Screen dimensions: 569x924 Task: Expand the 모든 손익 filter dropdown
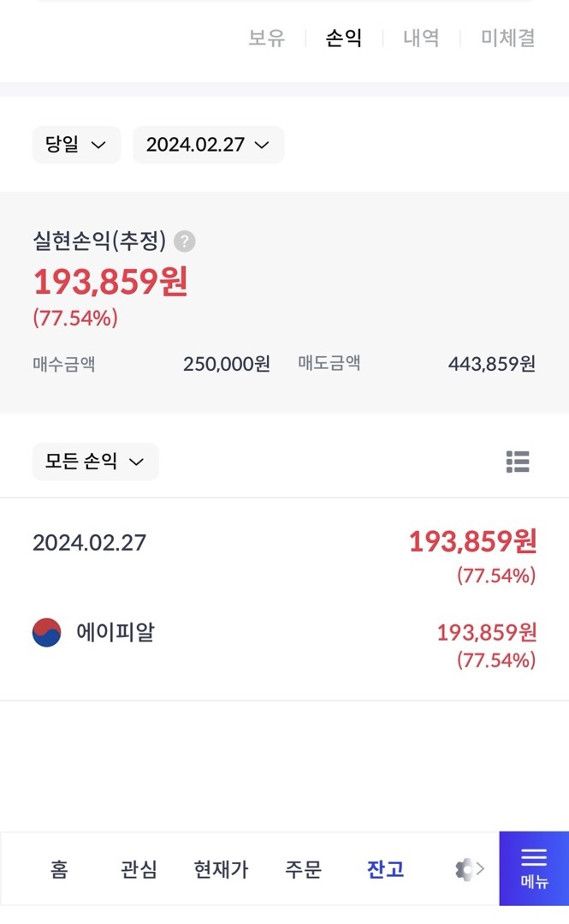coord(95,462)
